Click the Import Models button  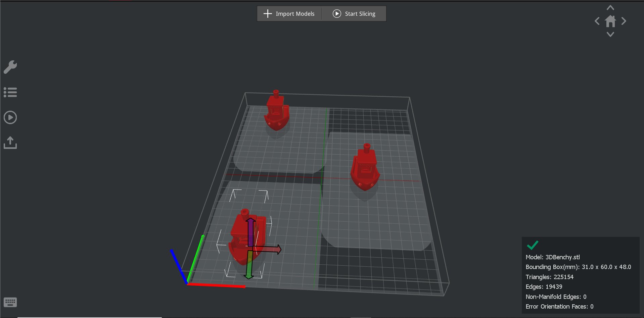click(x=289, y=14)
